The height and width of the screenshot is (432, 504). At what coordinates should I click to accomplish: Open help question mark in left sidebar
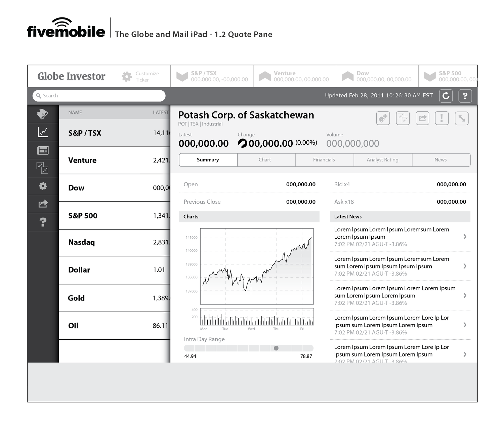(43, 222)
